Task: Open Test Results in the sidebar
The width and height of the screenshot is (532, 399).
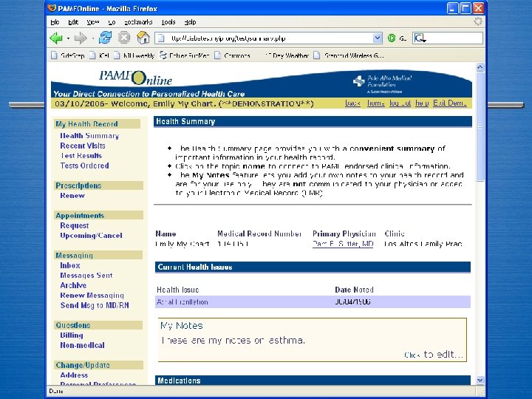Action: coord(81,155)
